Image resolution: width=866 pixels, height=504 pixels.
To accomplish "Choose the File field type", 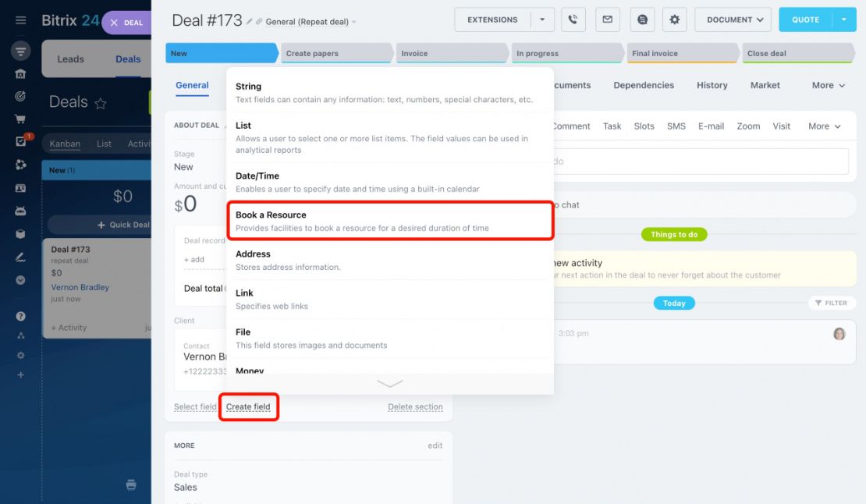I will coord(390,339).
